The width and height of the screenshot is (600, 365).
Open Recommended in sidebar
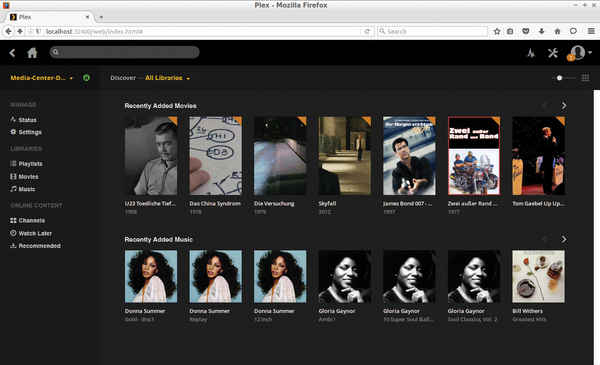coord(35,246)
